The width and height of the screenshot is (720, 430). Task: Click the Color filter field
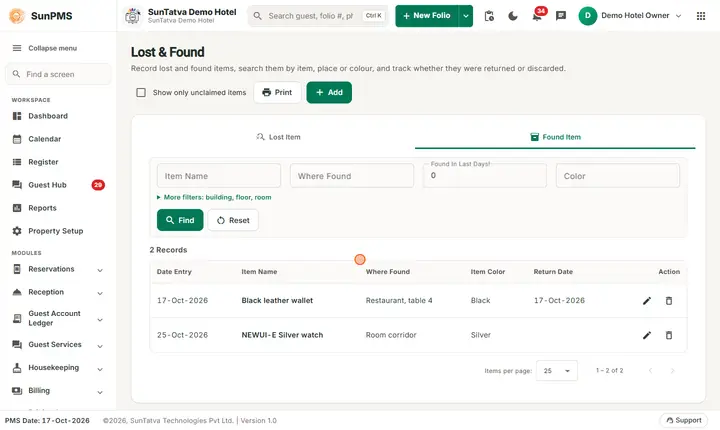click(x=618, y=176)
